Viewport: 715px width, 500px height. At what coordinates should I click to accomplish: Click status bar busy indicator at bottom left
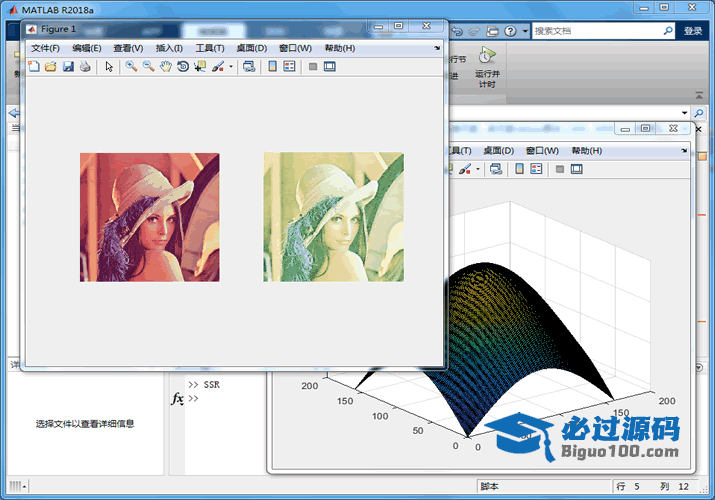click(x=17, y=486)
